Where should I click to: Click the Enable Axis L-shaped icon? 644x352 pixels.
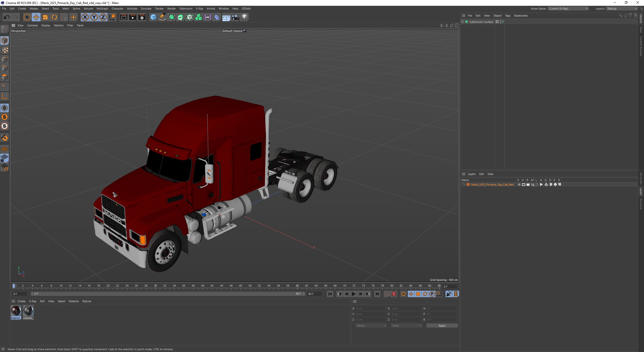coord(5,96)
